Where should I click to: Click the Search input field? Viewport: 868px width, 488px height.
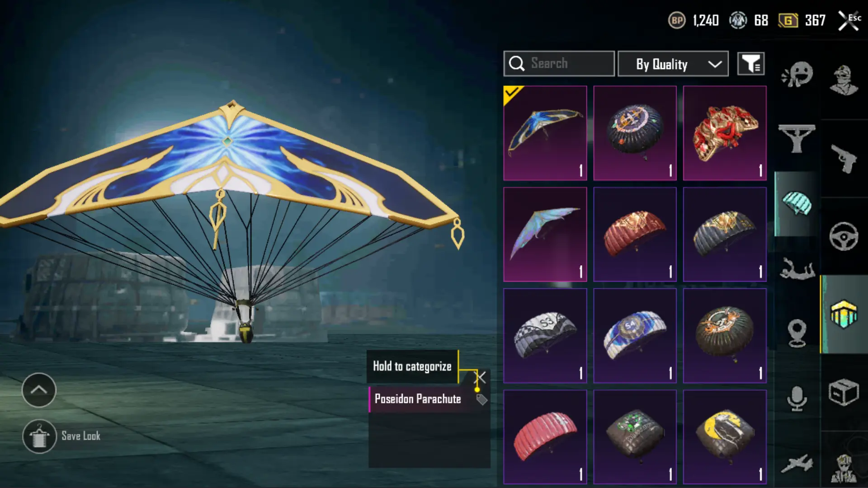pyautogui.click(x=559, y=64)
